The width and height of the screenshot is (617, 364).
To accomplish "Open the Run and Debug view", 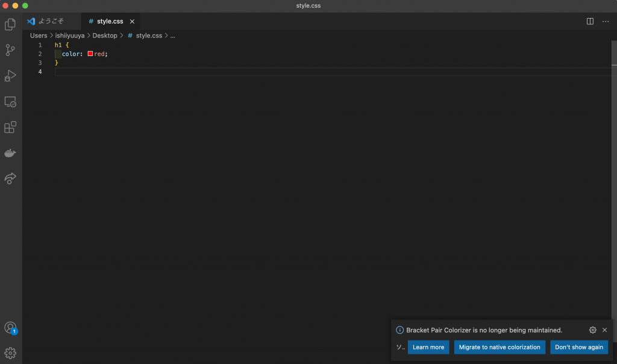I will click(x=10, y=76).
